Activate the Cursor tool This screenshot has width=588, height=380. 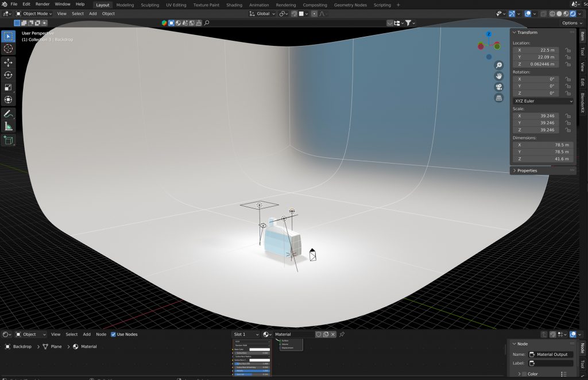pos(8,49)
